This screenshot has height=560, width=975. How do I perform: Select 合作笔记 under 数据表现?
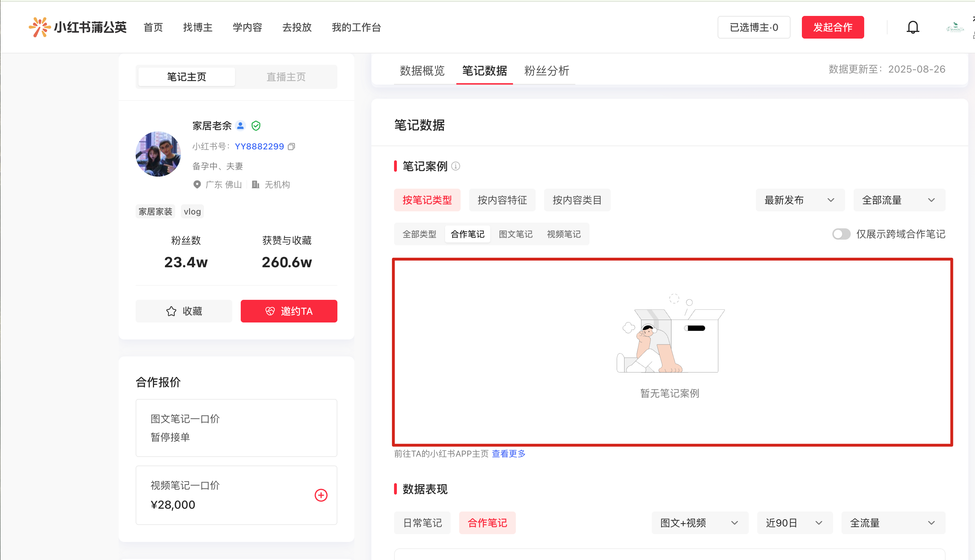tap(487, 523)
